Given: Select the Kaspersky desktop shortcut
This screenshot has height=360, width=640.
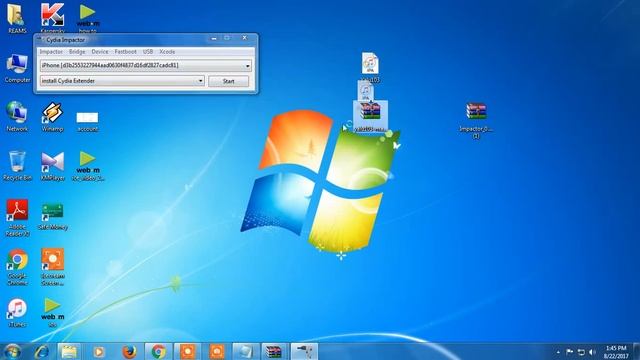Looking at the screenshot, I should click(52, 18).
